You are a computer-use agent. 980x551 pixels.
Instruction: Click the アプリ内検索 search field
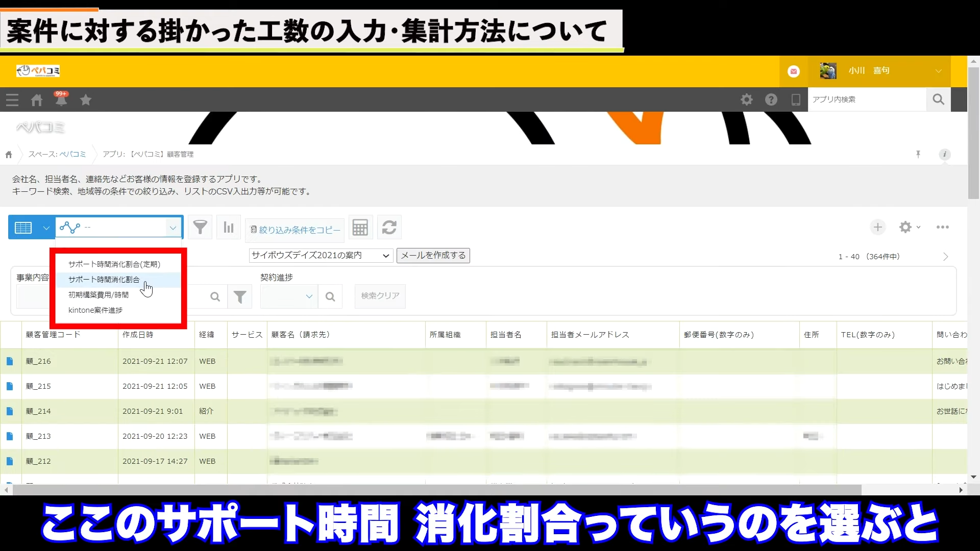tap(866, 99)
